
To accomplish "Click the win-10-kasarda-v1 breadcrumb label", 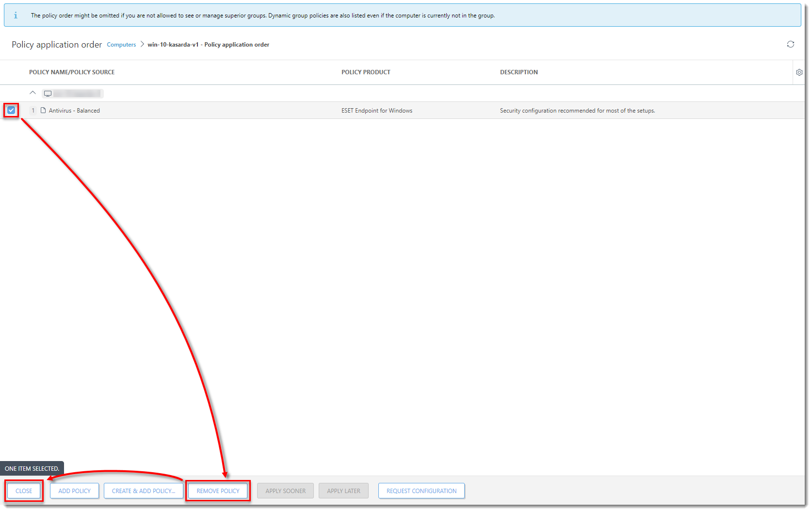I will click(x=173, y=44).
